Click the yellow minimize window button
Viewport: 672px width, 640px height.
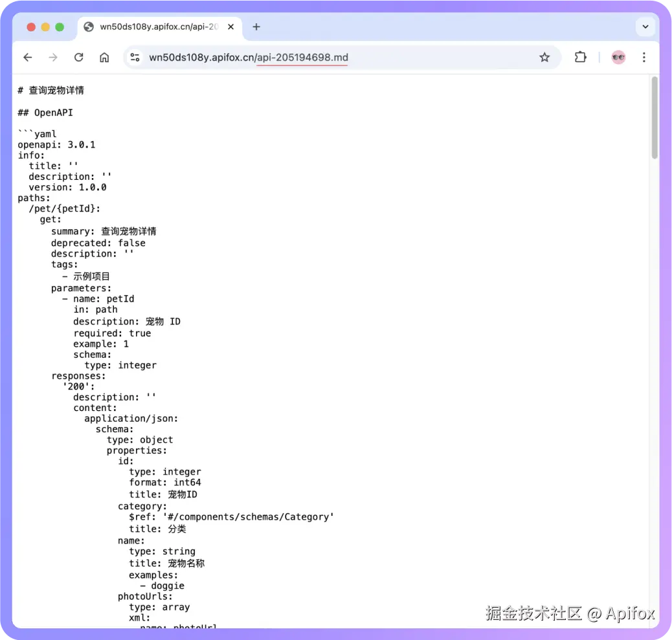(45, 27)
